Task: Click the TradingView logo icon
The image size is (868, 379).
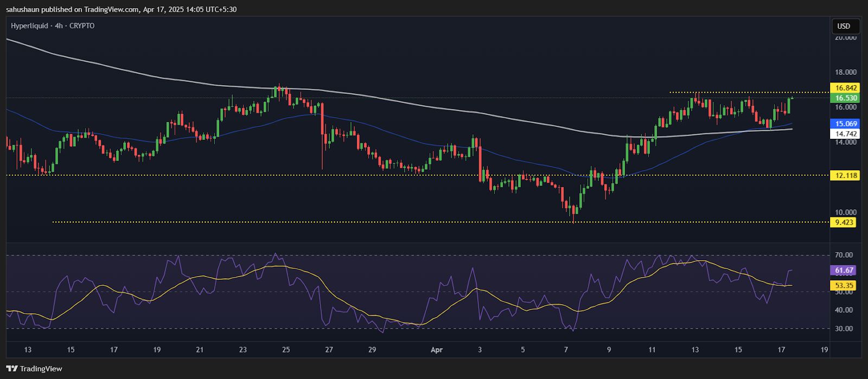Action: 12,369
